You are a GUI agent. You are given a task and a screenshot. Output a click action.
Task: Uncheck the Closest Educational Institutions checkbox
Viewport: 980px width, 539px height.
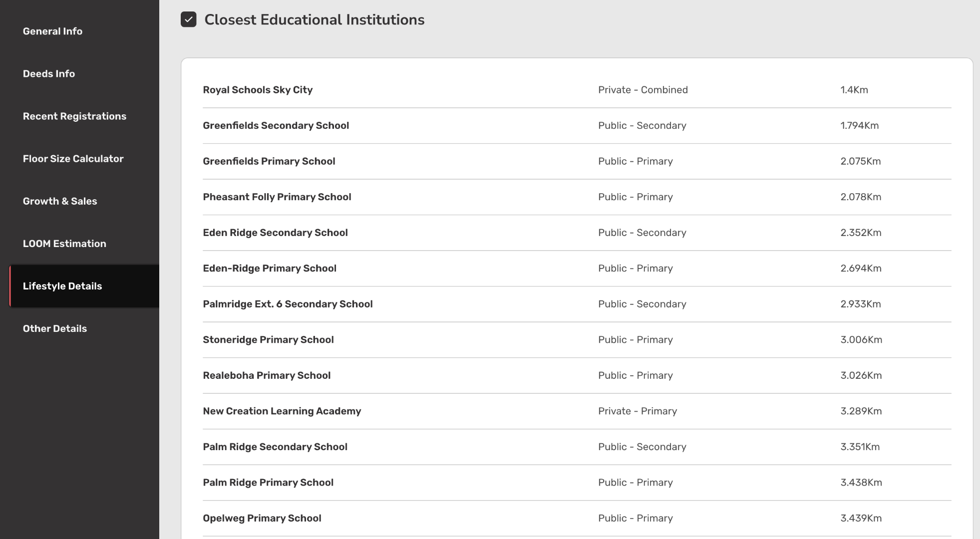188,19
